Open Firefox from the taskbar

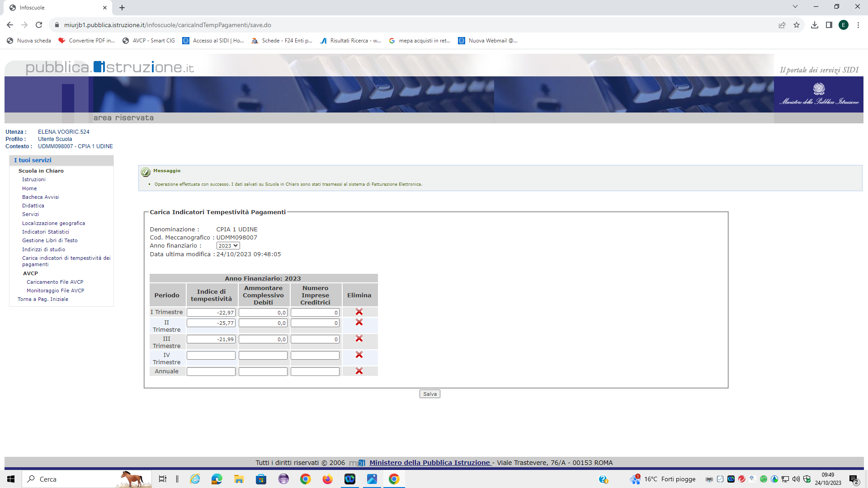point(327,479)
